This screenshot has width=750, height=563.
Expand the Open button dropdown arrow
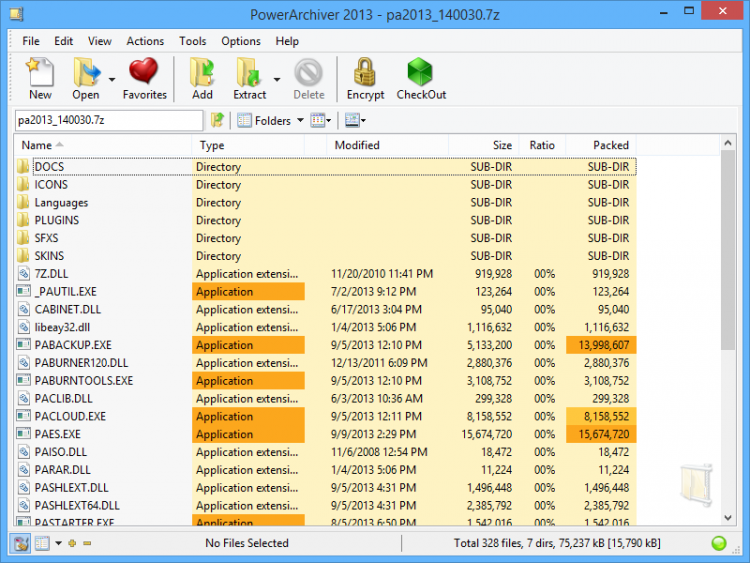click(x=112, y=79)
